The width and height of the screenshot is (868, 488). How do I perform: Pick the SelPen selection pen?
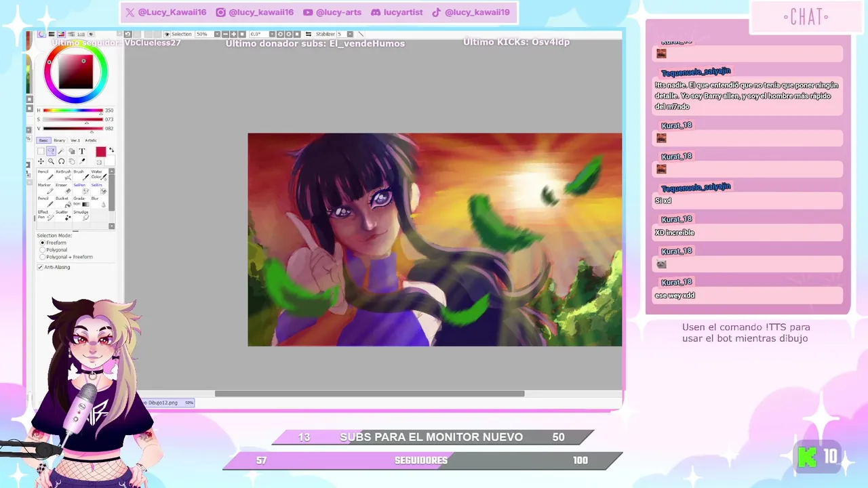pyautogui.click(x=81, y=188)
